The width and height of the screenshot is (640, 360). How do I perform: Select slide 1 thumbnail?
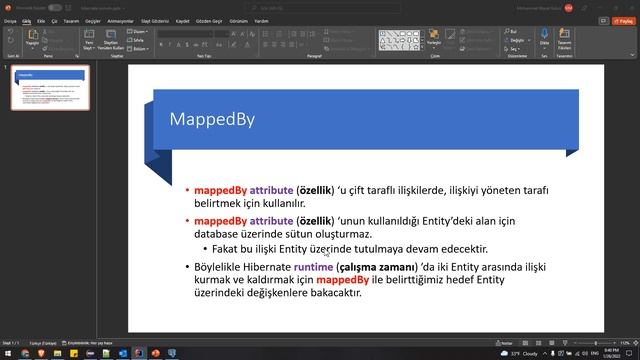(50, 88)
